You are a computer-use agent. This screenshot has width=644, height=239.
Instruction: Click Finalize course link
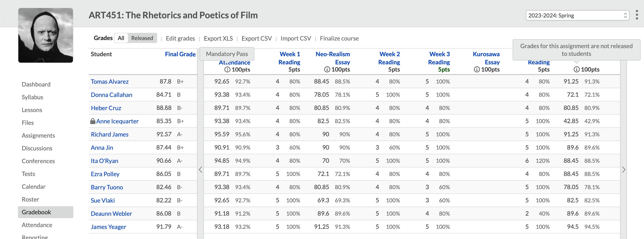339,39
